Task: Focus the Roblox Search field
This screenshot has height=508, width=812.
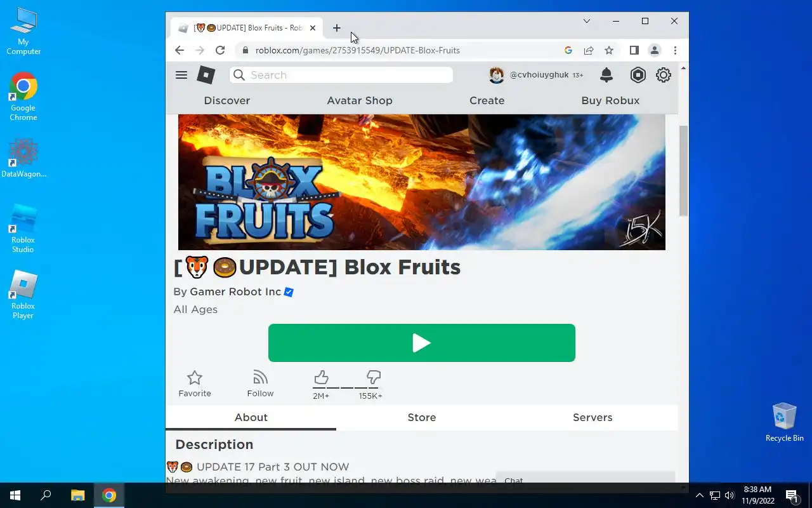Action: [x=341, y=75]
